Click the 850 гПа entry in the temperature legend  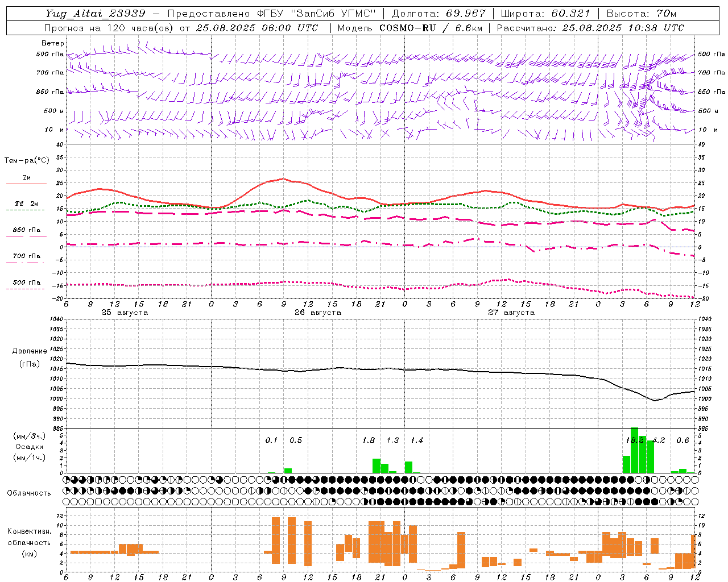tap(27, 230)
